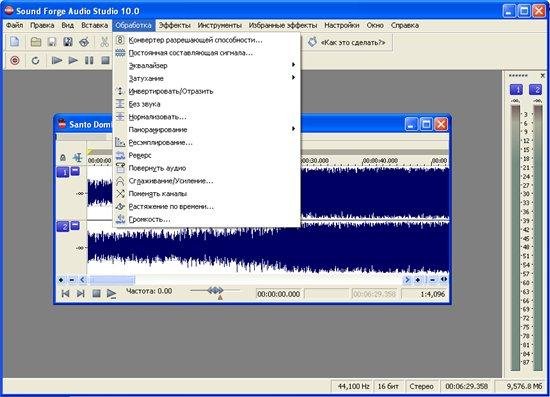Select Нормализовать from the menu
This screenshot has width=550, height=397.
pos(207,117)
